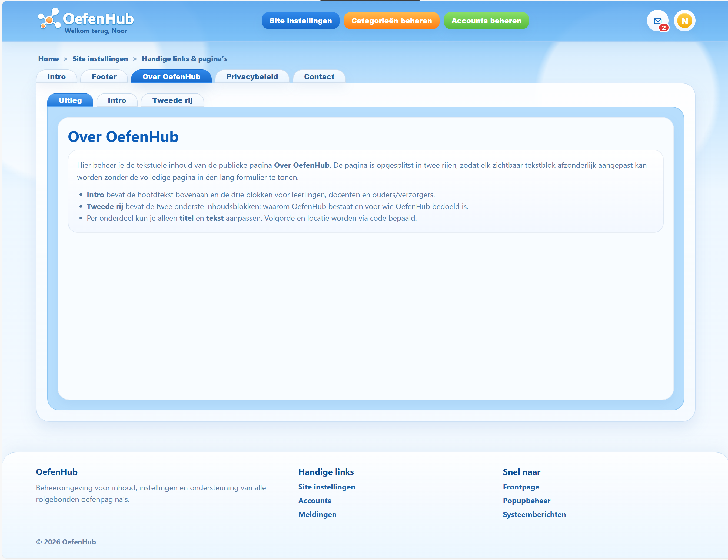Image resolution: width=728 pixels, height=560 pixels.
Task: Click the Handige links footer heading
Action: coord(326,472)
